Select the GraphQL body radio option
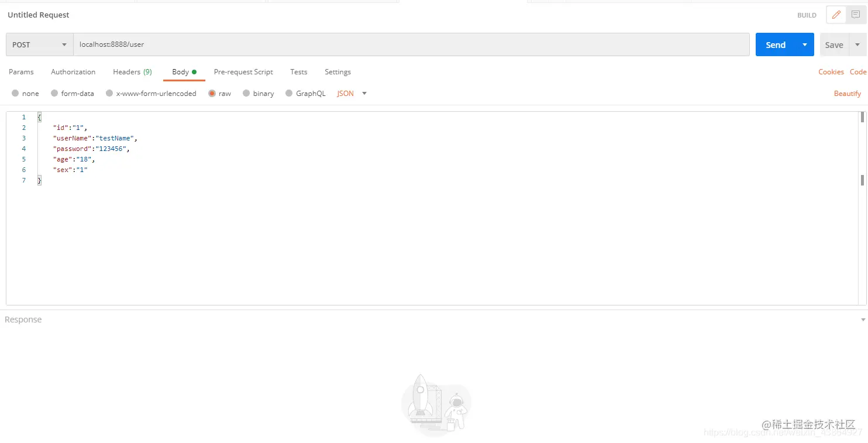The width and height of the screenshot is (868, 443). [x=289, y=94]
